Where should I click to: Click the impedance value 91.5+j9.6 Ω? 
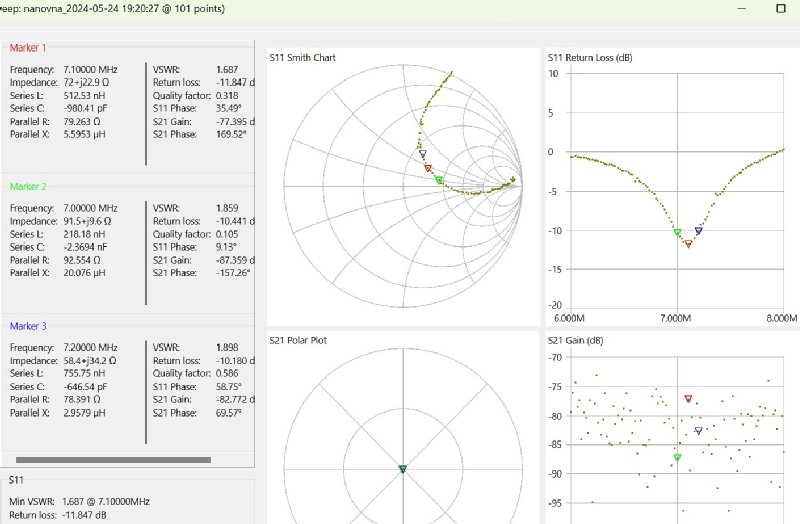pos(87,221)
